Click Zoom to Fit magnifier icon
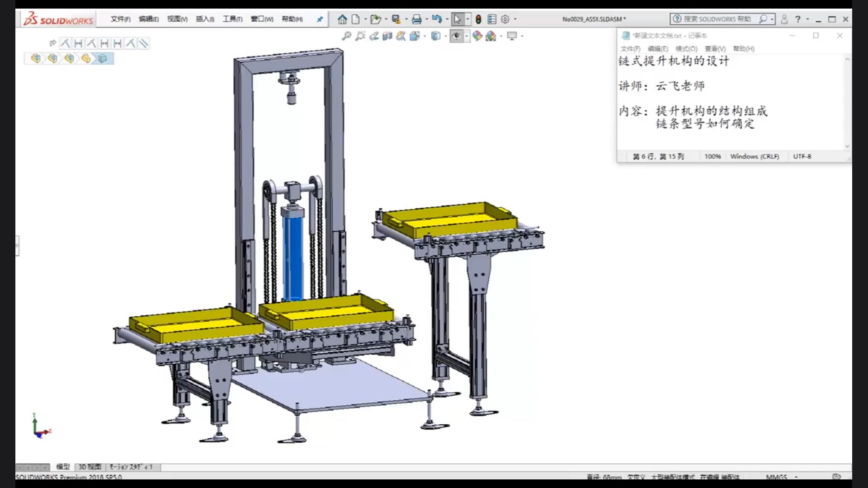868x488 pixels. pyautogui.click(x=346, y=36)
